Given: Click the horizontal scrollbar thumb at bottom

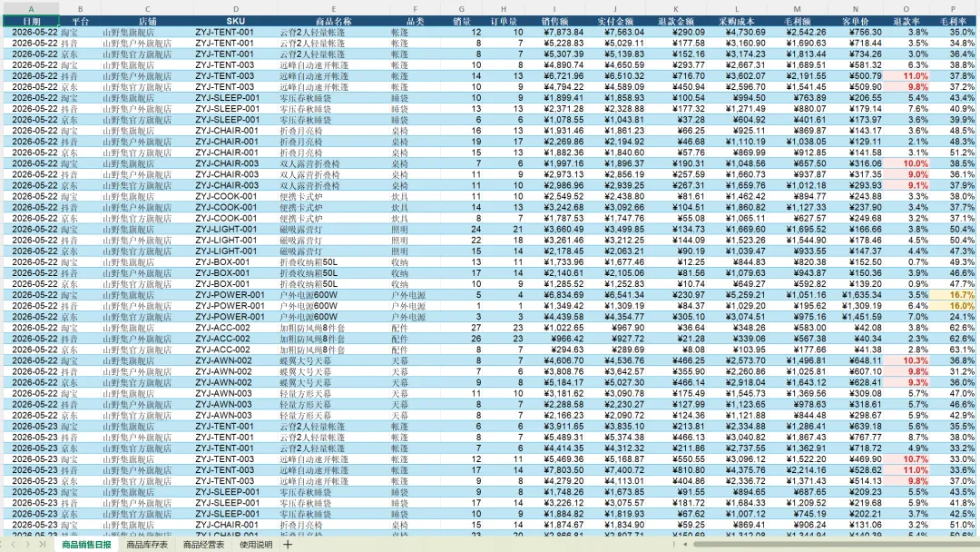Looking at the screenshot, I should coord(835,545).
